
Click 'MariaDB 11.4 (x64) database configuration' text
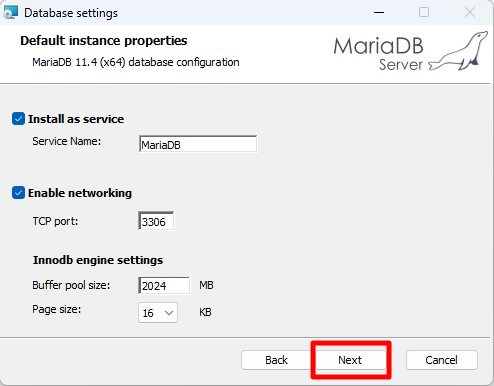click(136, 62)
